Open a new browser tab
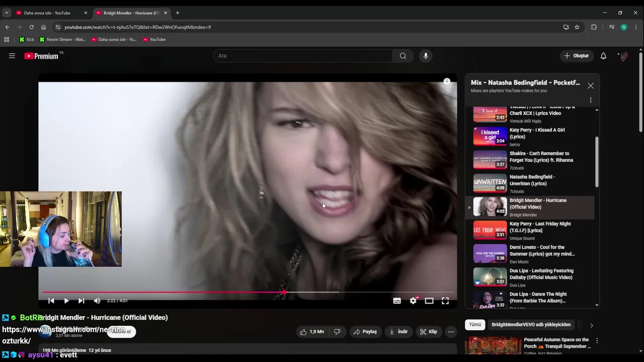The width and height of the screenshot is (644, 362). [x=177, y=13]
